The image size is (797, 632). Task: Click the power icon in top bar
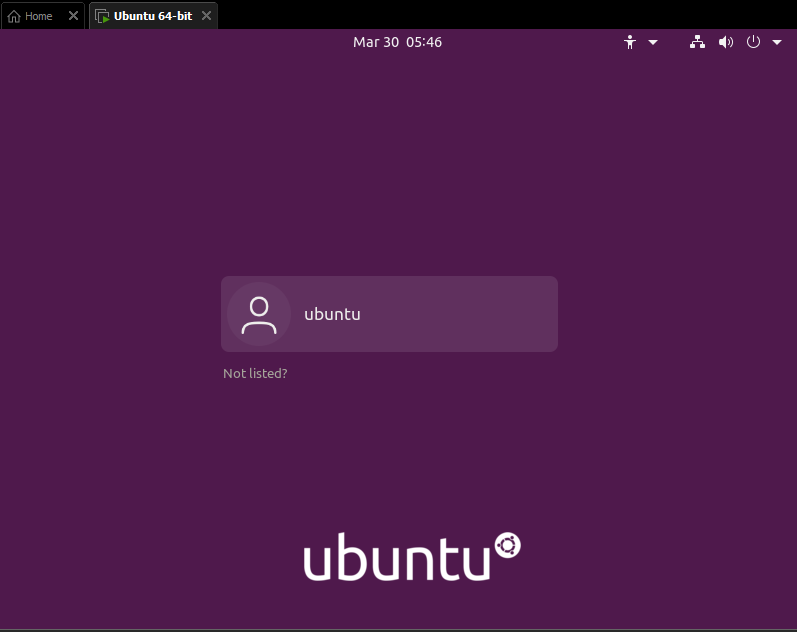coord(753,42)
